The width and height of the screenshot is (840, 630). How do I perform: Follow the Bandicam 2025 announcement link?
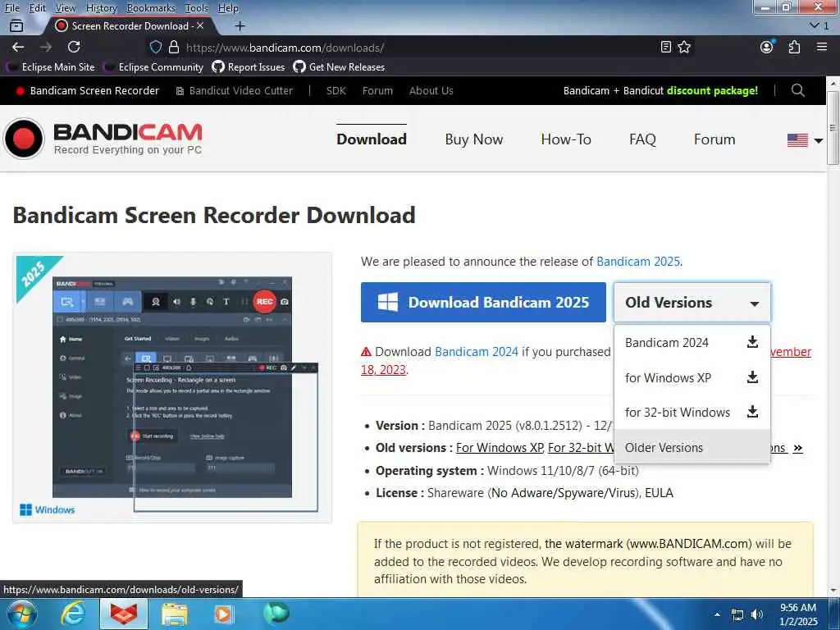638,262
